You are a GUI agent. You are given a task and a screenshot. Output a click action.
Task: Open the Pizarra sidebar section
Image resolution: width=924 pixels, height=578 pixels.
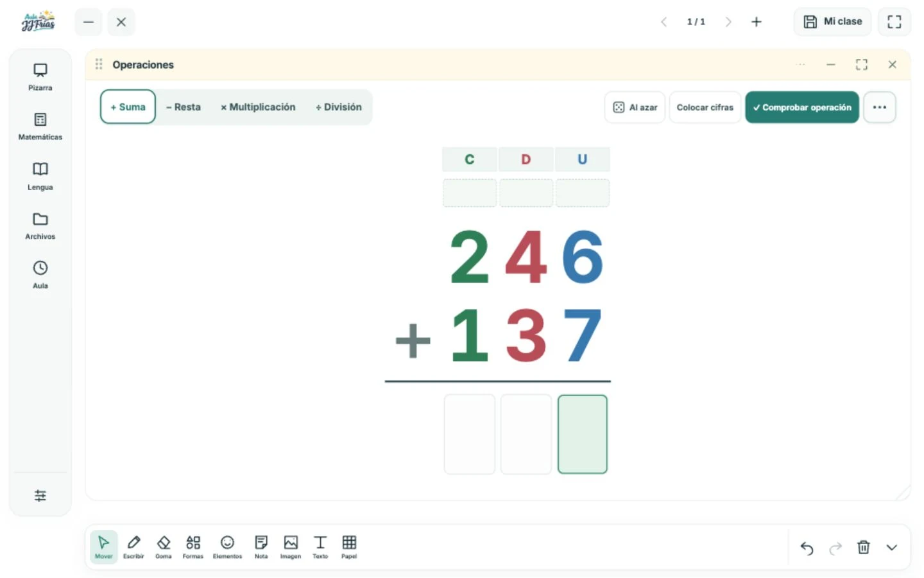(40, 76)
